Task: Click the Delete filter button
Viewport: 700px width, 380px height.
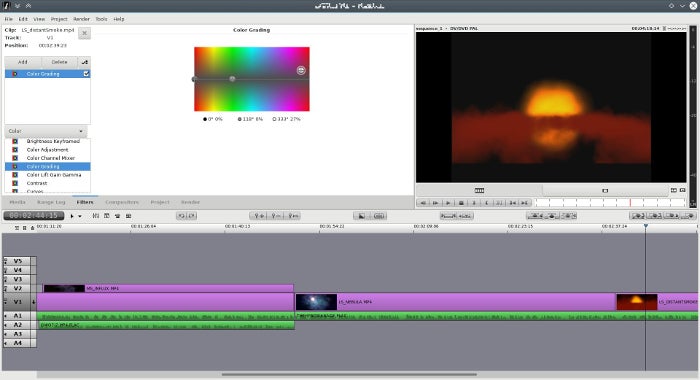Action: pyautogui.click(x=59, y=62)
